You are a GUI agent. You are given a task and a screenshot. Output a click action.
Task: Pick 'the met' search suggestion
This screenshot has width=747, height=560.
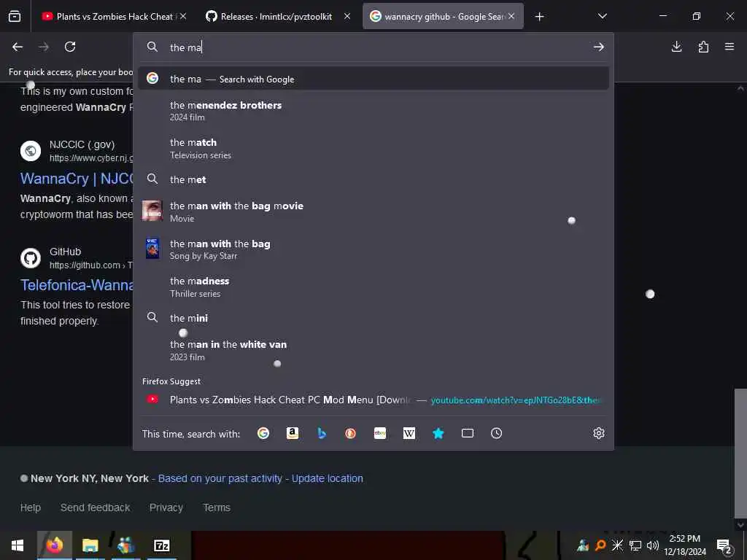(x=373, y=179)
